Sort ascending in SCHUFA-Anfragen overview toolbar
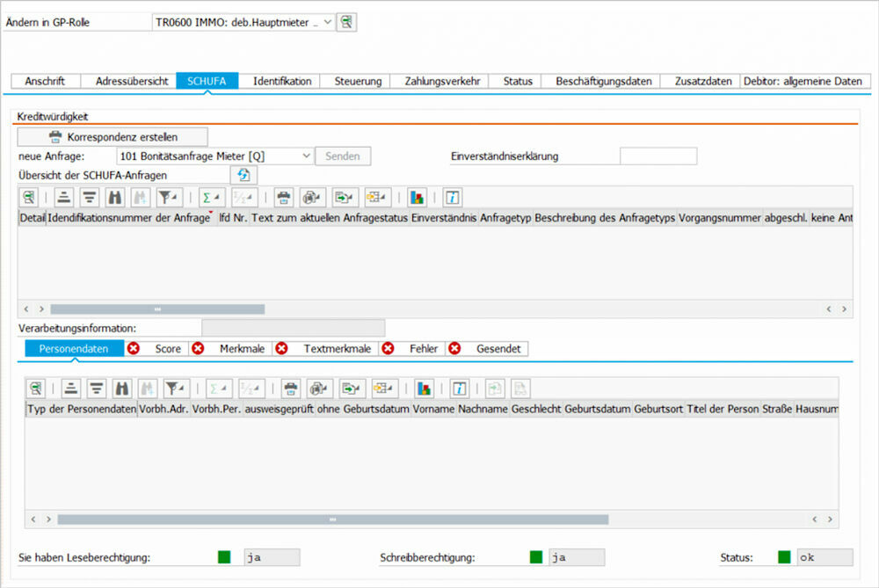 [63, 197]
